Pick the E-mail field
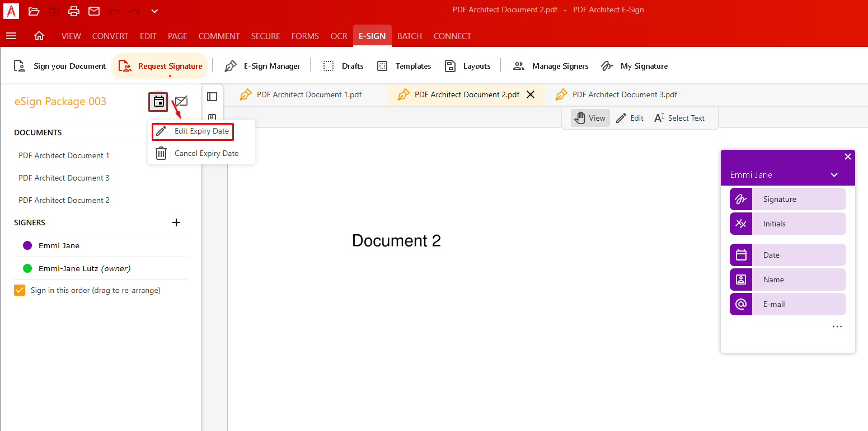The width and height of the screenshot is (868, 431). 788,304
